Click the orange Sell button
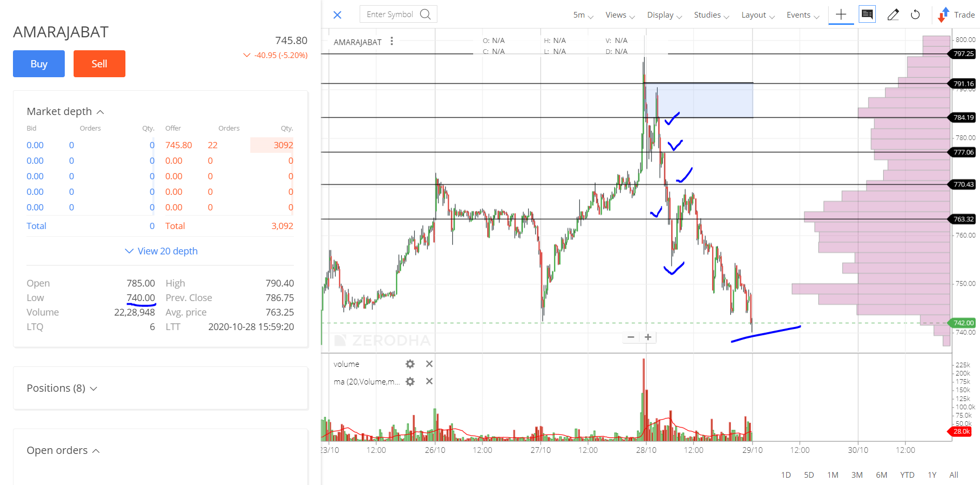Screen dimensions: 980x485 [x=100, y=64]
